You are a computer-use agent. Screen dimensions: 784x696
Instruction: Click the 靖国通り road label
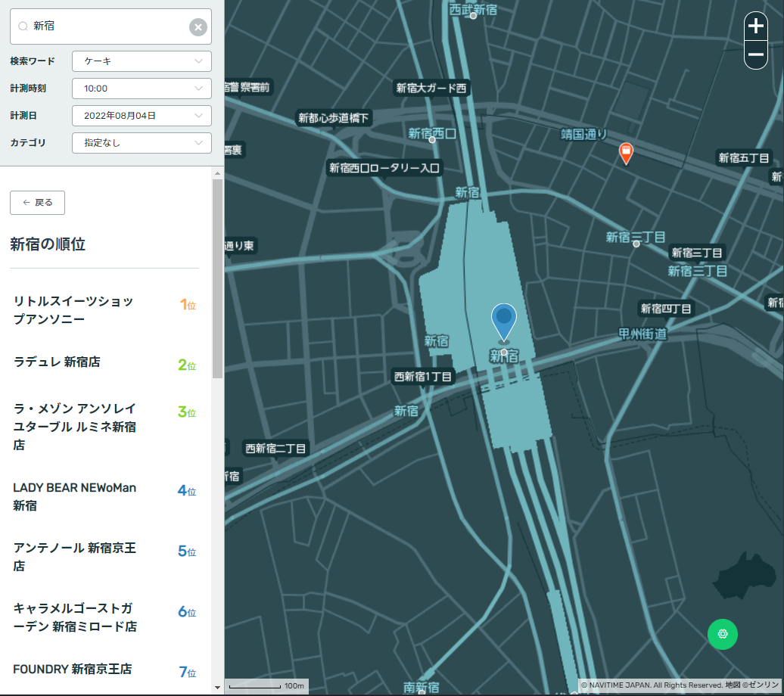584,134
